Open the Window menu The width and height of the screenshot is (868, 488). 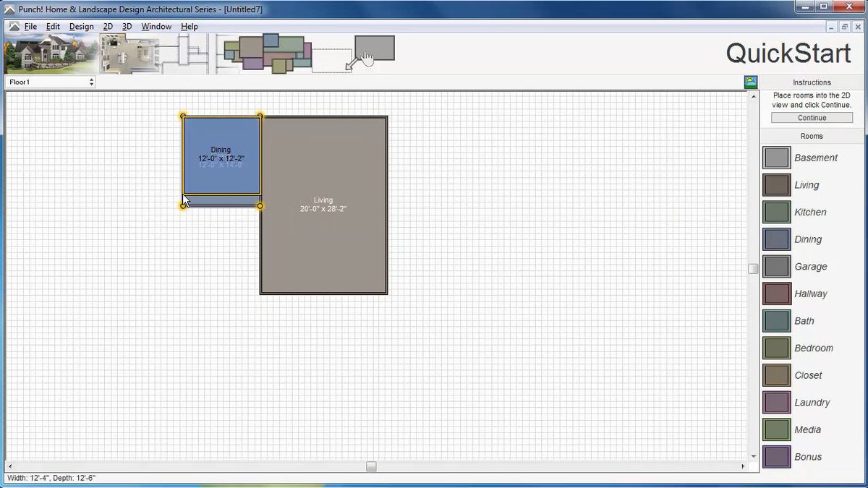(156, 27)
